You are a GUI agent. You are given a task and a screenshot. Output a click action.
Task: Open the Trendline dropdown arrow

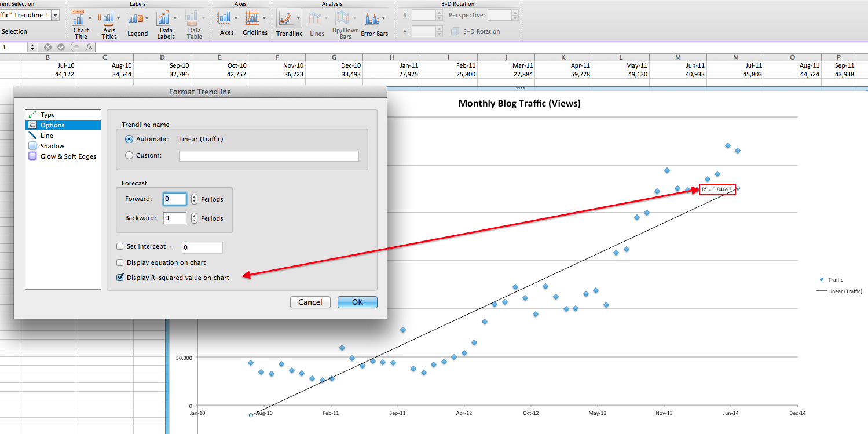(x=298, y=19)
